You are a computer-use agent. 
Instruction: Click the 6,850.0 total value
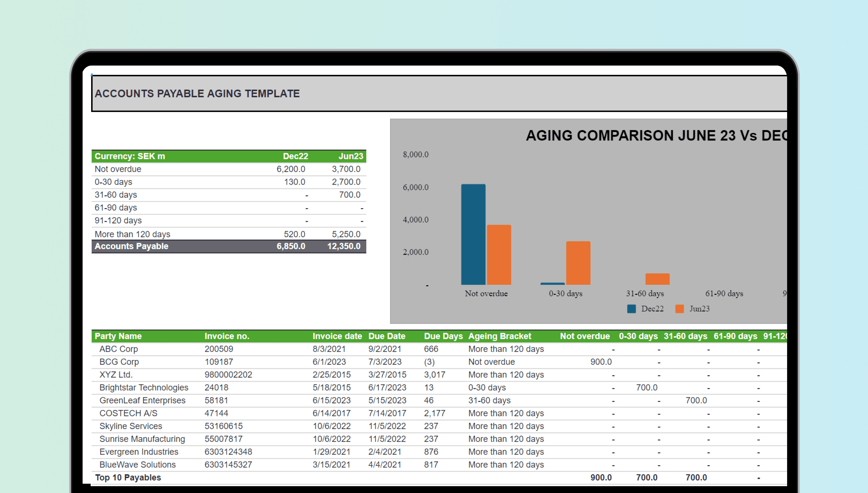(291, 246)
